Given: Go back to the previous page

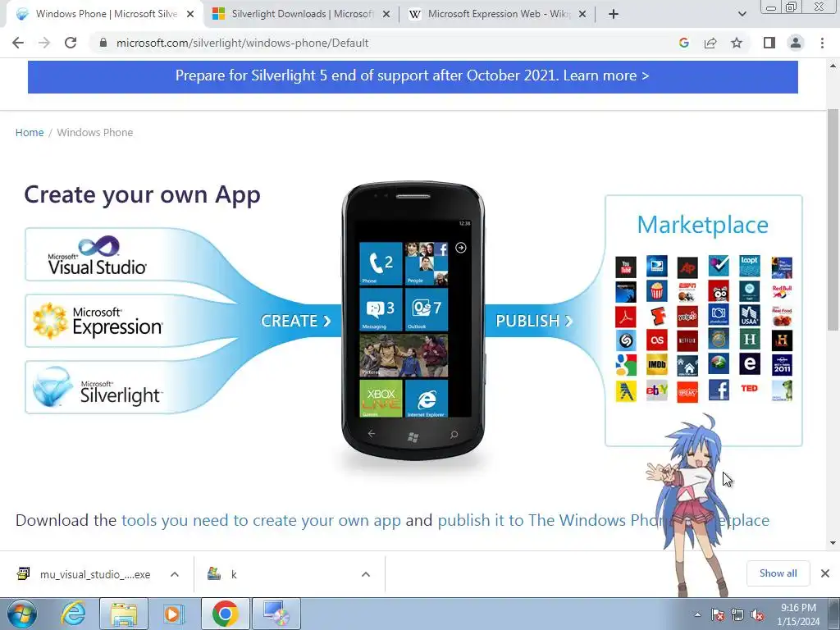Looking at the screenshot, I should tap(18, 43).
